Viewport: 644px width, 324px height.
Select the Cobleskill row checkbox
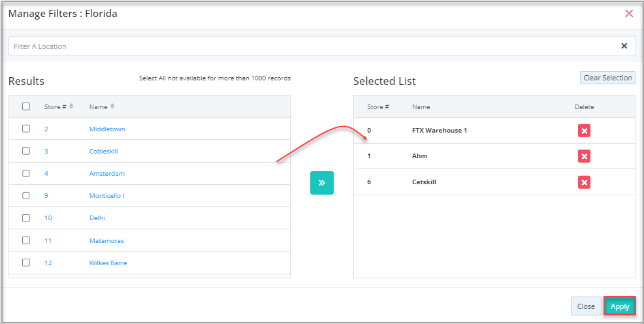26,151
